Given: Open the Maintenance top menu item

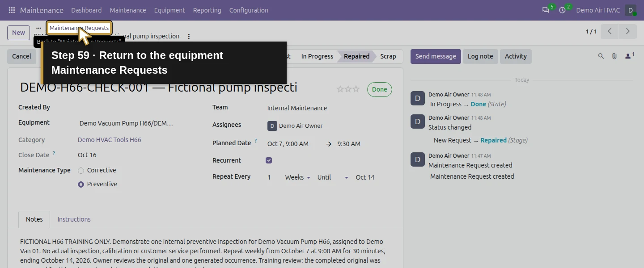Looking at the screenshot, I should [x=128, y=10].
